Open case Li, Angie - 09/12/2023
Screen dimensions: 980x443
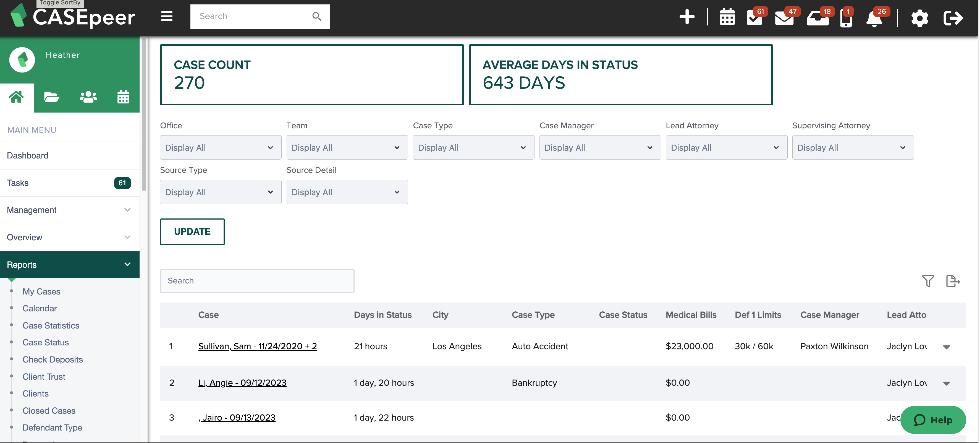tap(242, 382)
